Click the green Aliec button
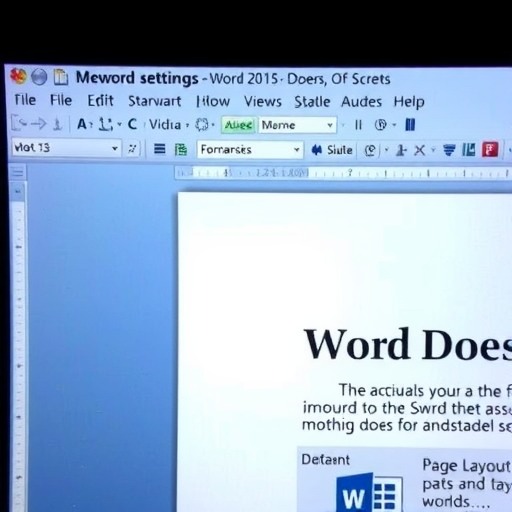512x512 pixels. (238, 125)
